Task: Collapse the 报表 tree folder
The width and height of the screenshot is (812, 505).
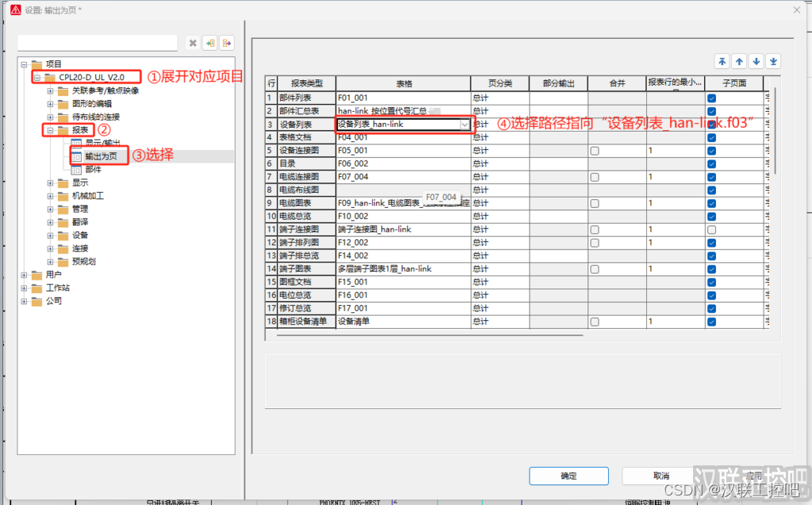Action: (x=50, y=130)
